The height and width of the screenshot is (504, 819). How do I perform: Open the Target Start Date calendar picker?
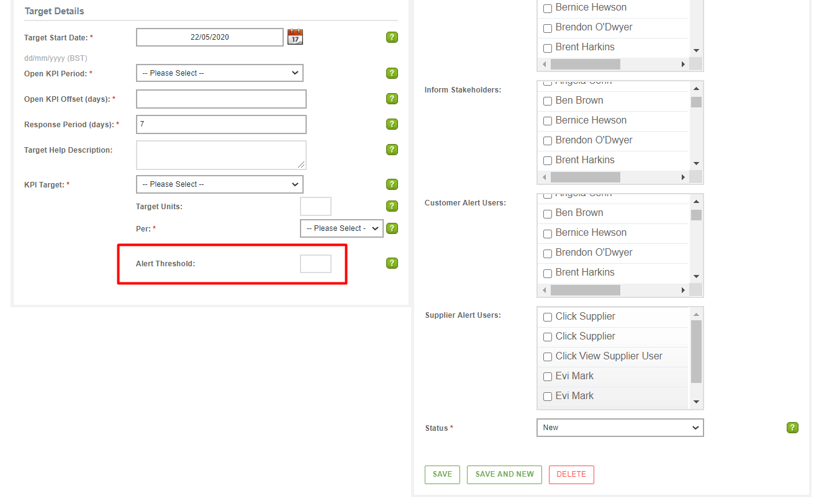(x=295, y=37)
